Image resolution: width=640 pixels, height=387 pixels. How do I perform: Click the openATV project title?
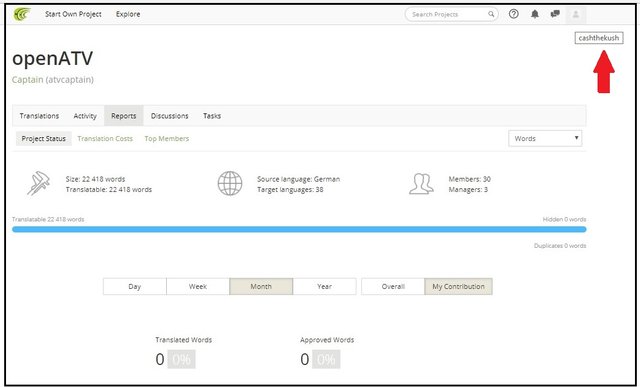(53, 59)
